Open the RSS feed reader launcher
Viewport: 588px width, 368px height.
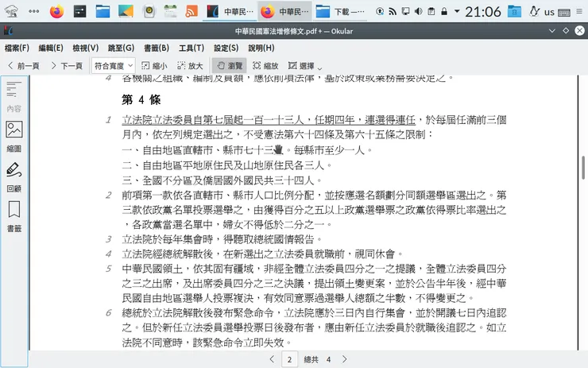[x=191, y=11]
